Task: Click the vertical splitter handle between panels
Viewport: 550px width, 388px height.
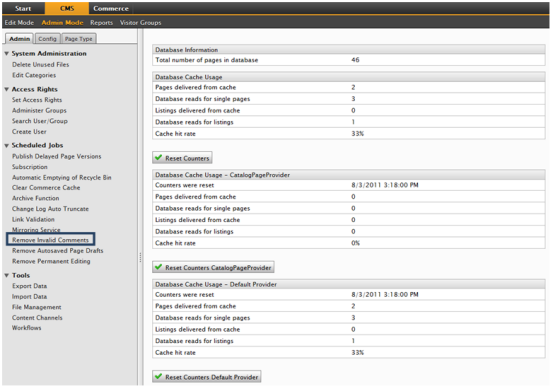Action: 140,257
